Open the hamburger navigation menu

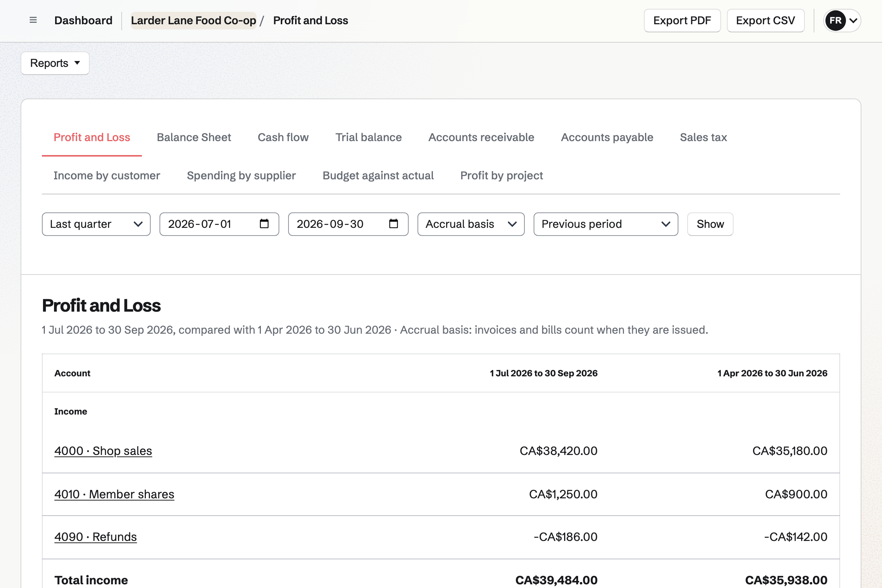tap(33, 20)
